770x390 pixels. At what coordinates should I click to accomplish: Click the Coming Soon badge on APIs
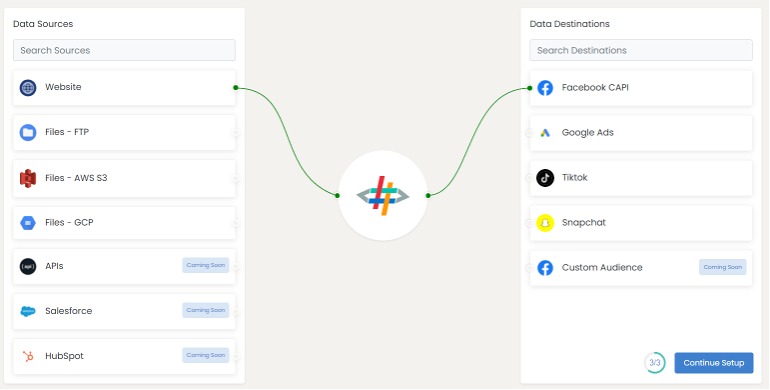(x=206, y=265)
